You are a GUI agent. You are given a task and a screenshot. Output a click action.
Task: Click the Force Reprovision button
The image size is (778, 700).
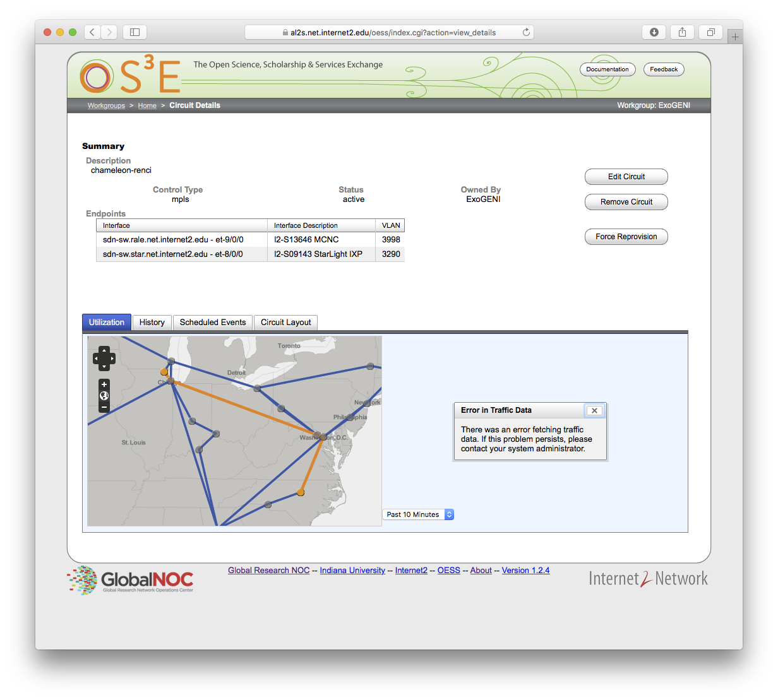tap(626, 237)
